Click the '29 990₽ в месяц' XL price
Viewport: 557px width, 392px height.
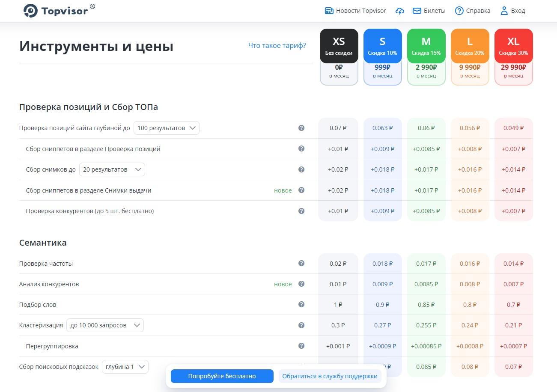tap(513, 71)
